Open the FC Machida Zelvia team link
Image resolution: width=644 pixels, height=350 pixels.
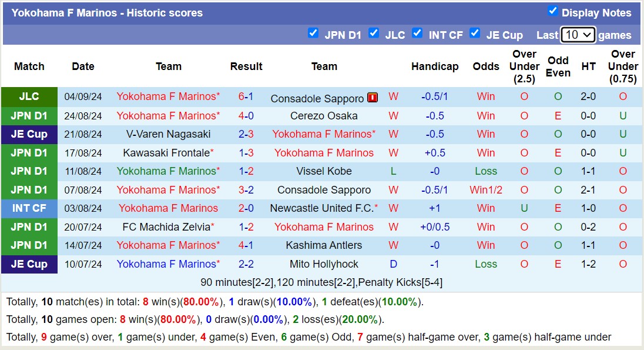(x=166, y=227)
